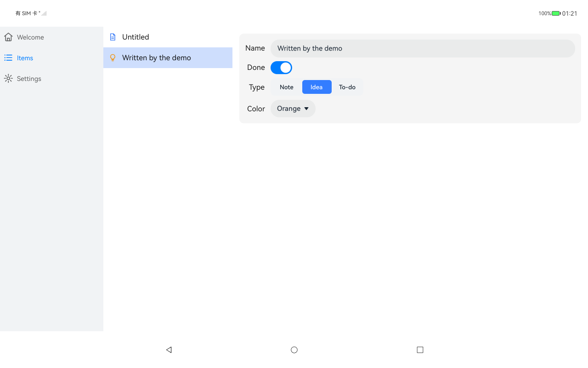Click the Done label text
Image resolution: width=588 pixels, height=368 pixels.
pos(256,68)
